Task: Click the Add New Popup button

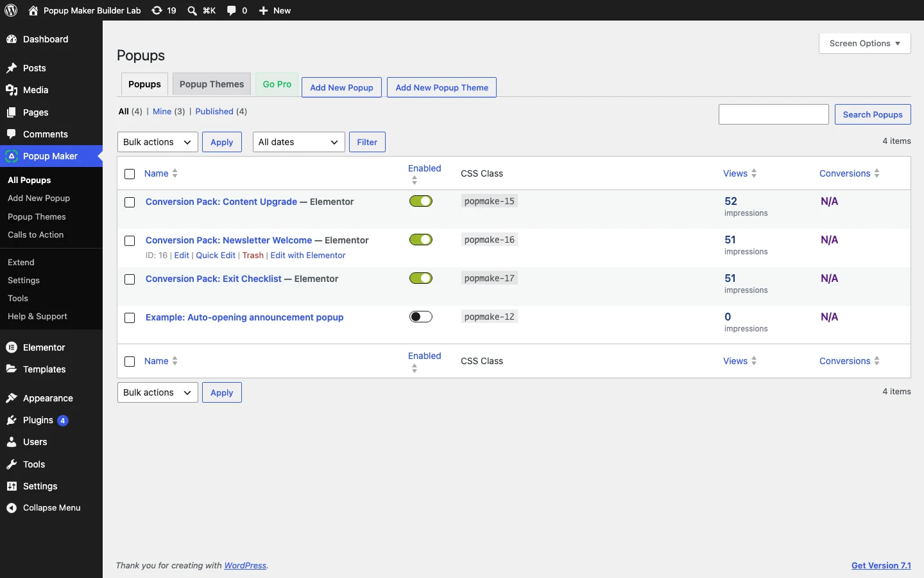Action: coord(342,87)
